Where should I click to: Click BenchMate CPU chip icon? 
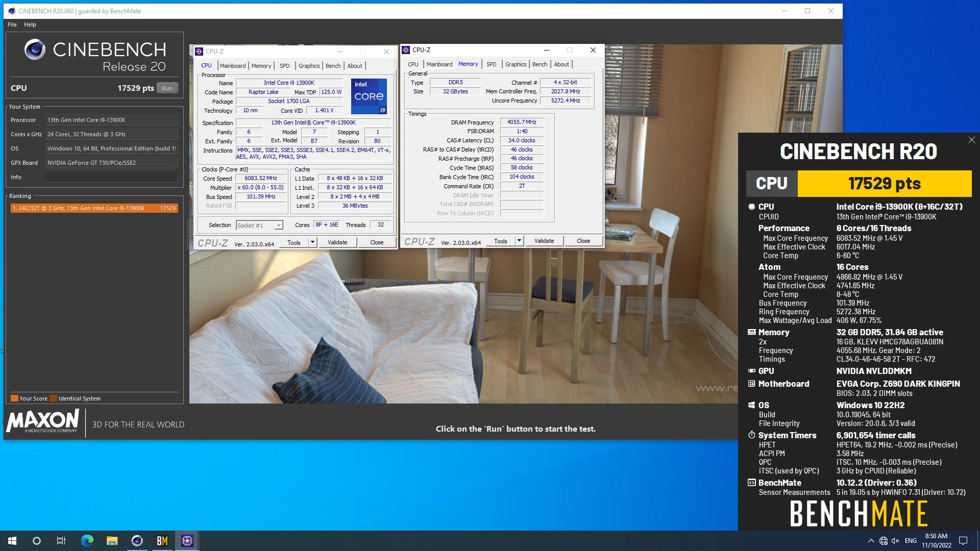tap(751, 207)
